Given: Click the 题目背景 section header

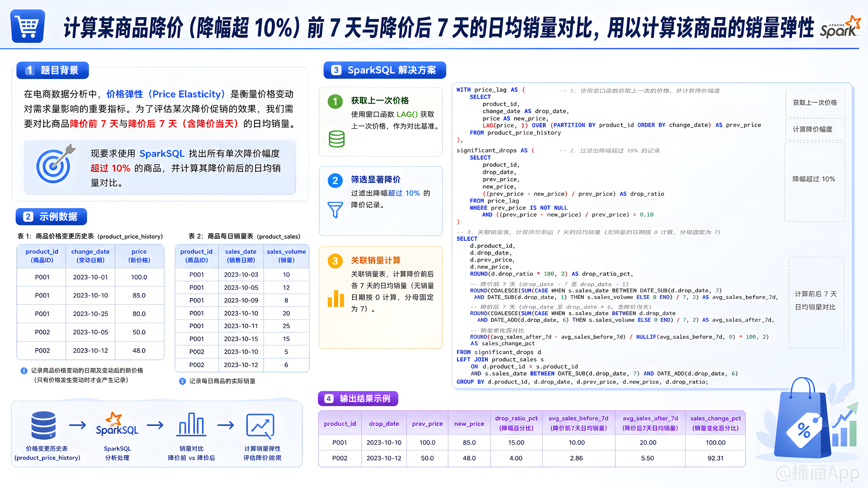Looking at the screenshot, I should click(x=53, y=70).
